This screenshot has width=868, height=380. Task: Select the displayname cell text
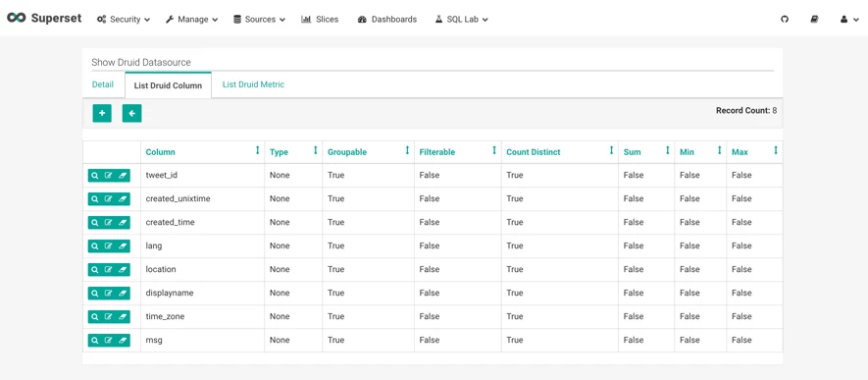170,293
